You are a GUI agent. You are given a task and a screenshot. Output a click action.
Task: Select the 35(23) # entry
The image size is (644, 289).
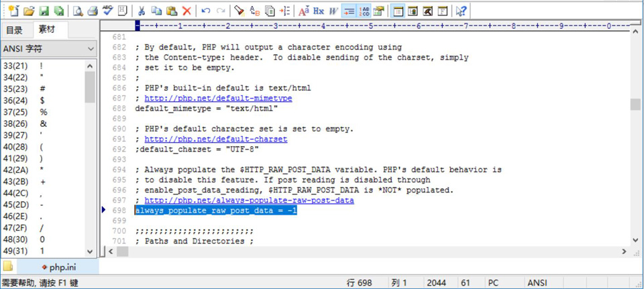pyautogui.click(x=43, y=89)
